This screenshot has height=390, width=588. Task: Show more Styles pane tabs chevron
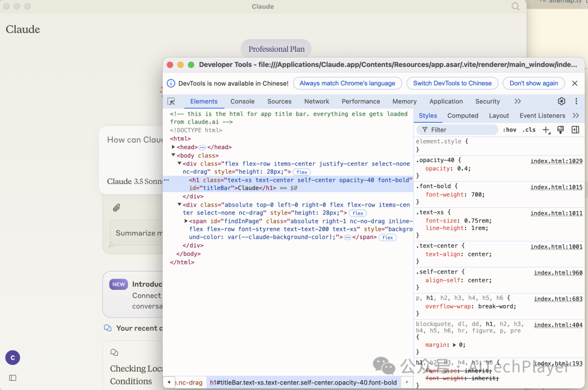pyautogui.click(x=575, y=115)
